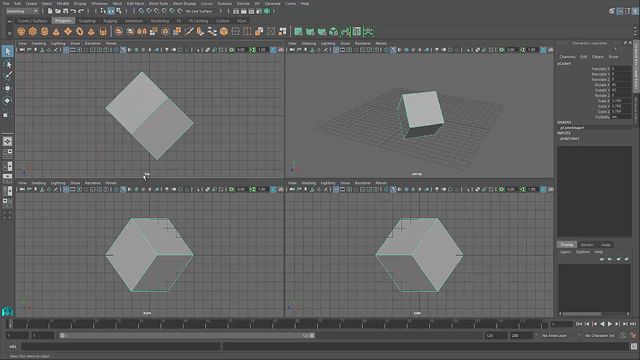Click the single perspective layout icon

(7, 141)
